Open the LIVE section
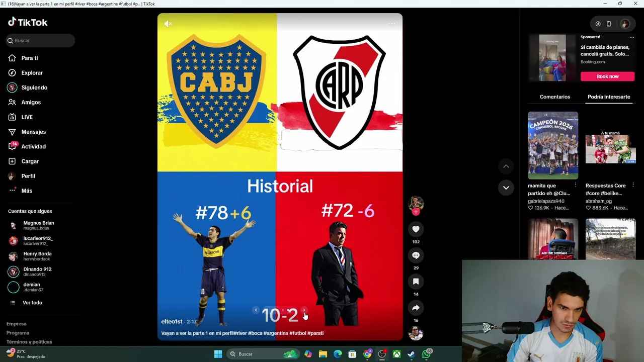 click(x=21, y=117)
